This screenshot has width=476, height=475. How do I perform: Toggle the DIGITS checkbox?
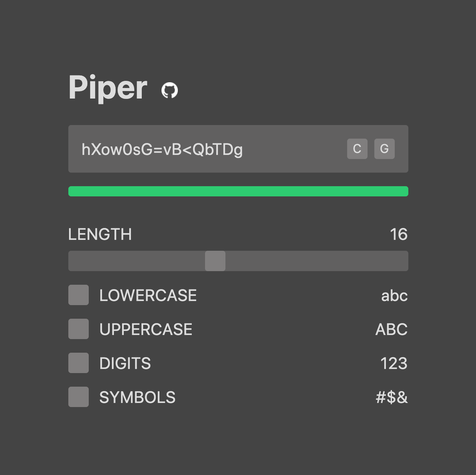79,363
